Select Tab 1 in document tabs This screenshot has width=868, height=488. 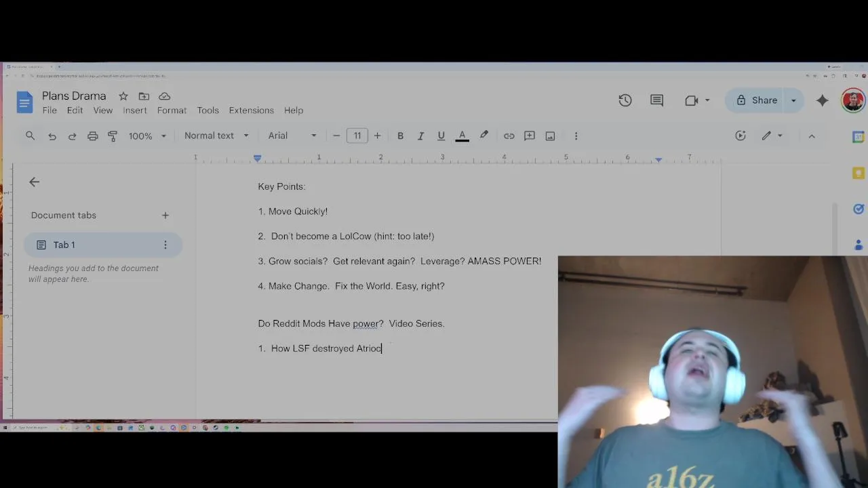click(x=103, y=245)
